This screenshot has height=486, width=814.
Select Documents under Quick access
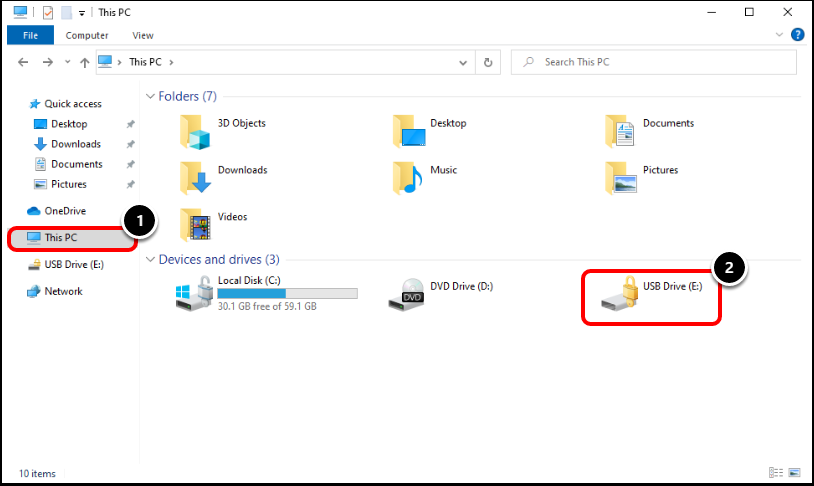click(69, 164)
